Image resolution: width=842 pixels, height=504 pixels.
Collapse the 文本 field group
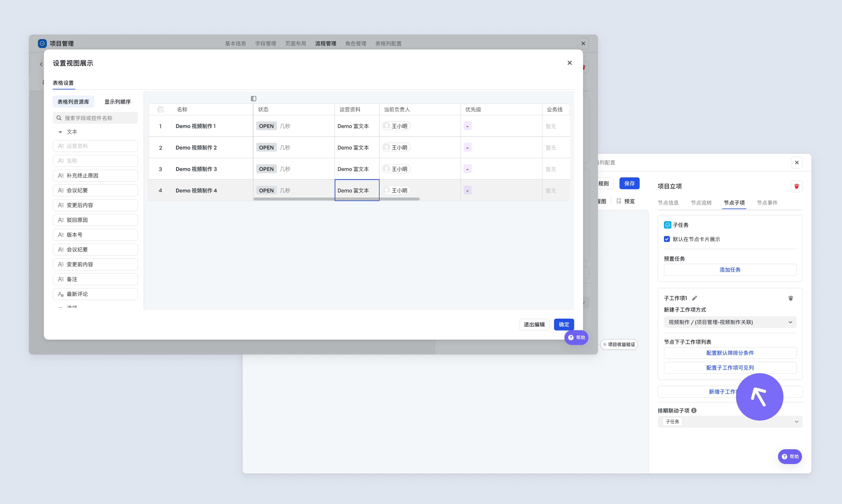click(x=60, y=132)
